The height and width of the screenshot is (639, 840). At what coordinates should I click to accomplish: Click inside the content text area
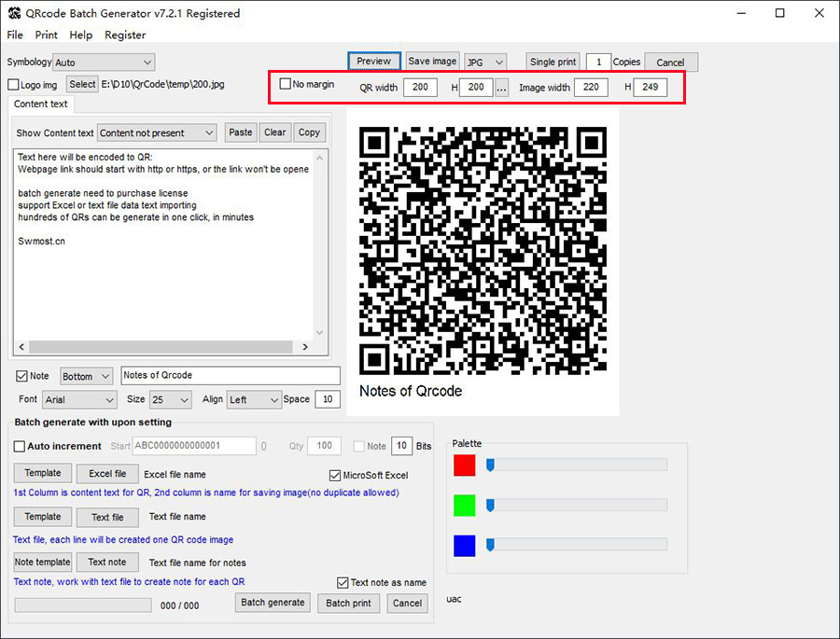(x=163, y=245)
